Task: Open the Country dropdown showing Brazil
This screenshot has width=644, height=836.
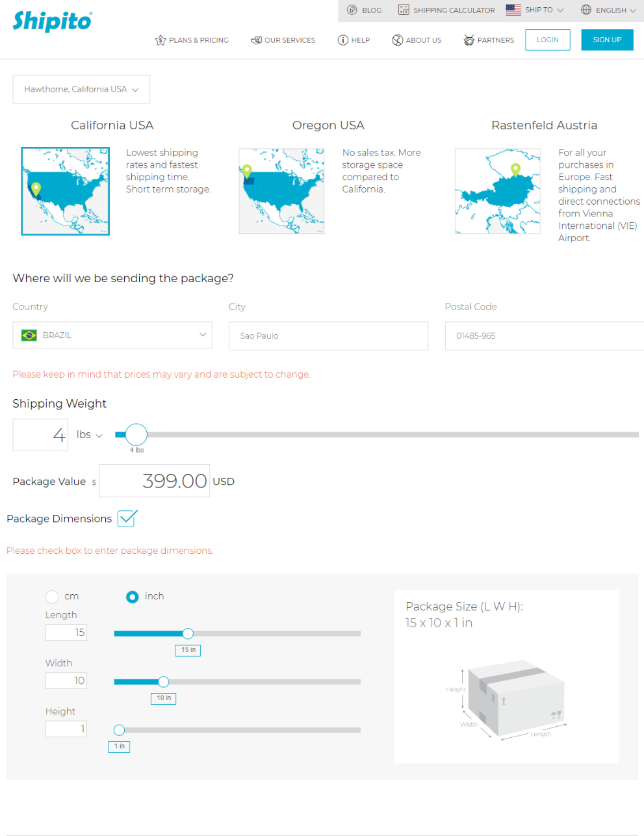Action: point(112,335)
